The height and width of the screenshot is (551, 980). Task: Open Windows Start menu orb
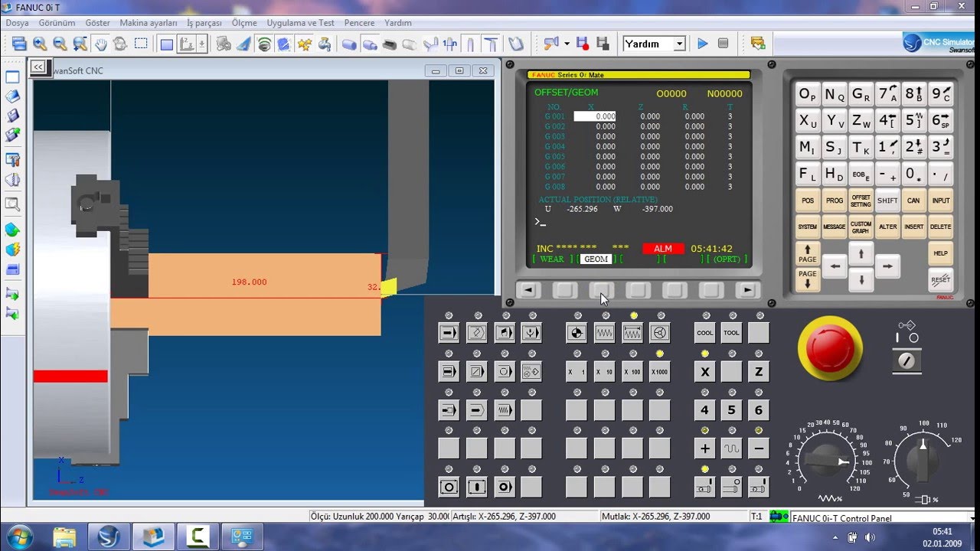pos(18,536)
